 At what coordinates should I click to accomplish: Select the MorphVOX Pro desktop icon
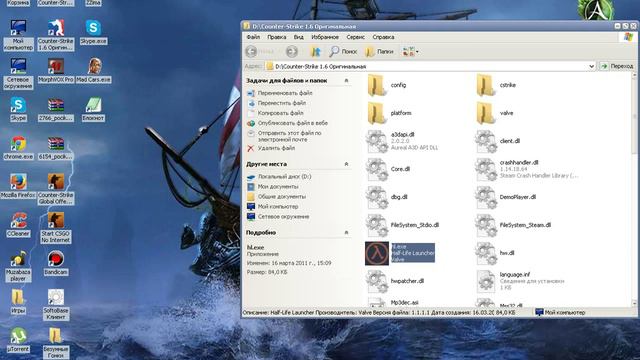pos(56,70)
